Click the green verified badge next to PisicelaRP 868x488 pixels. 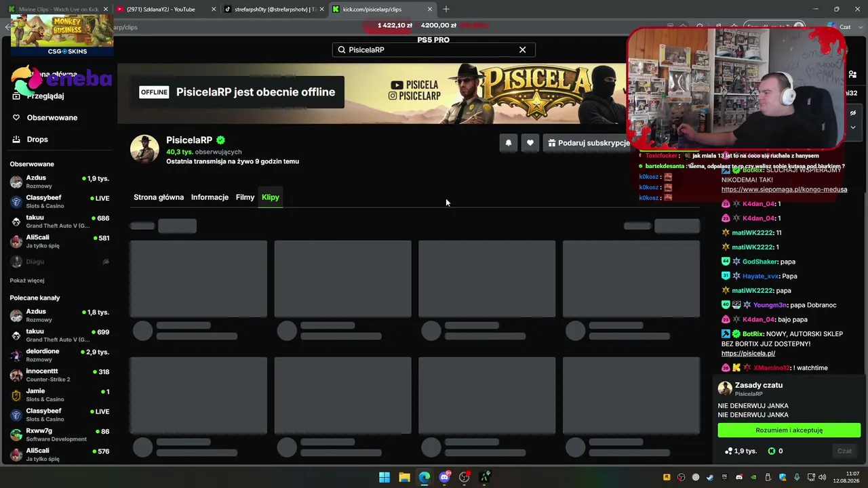[220, 140]
